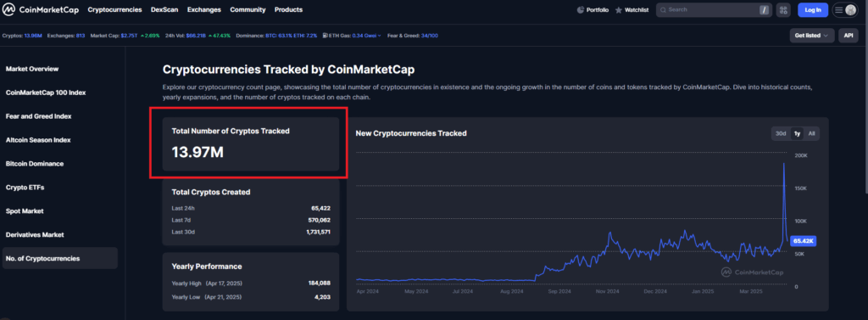Open the Exchanges menu

click(203, 10)
